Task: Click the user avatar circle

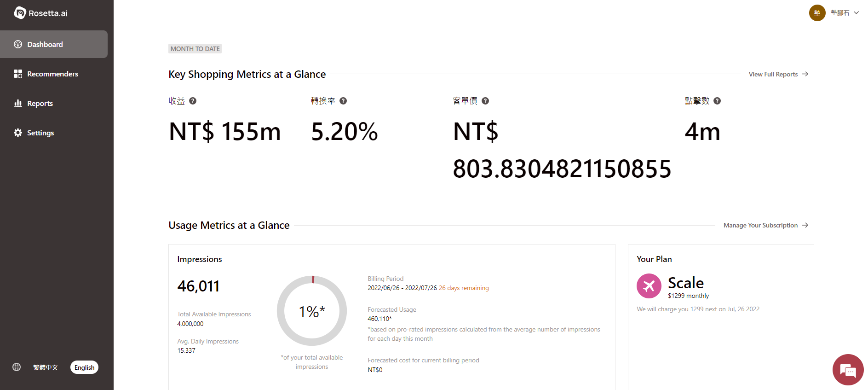Action: pyautogui.click(x=817, y=13)
